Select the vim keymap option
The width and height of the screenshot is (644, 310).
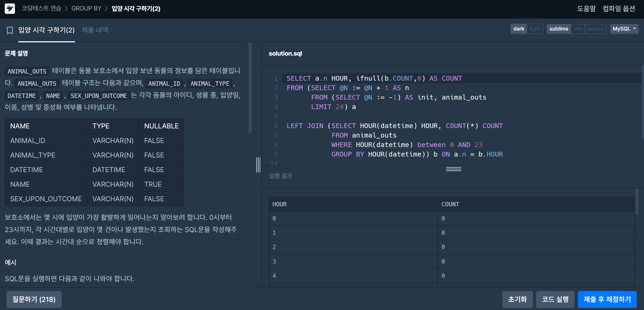click(578, 29)
